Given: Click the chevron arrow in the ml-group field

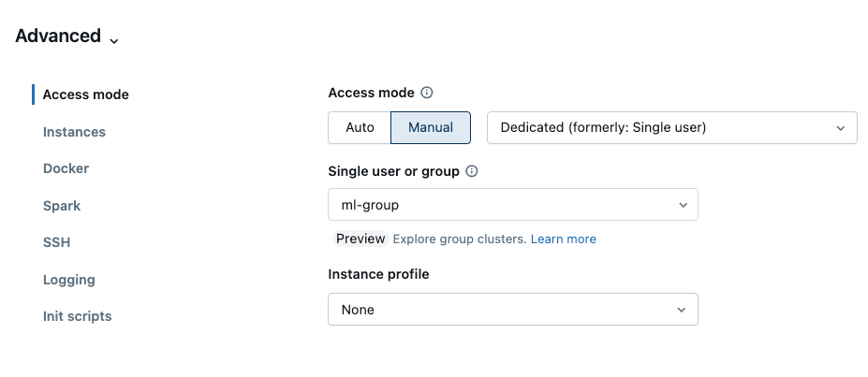Looking at the screenshot, I should [681, 205].
